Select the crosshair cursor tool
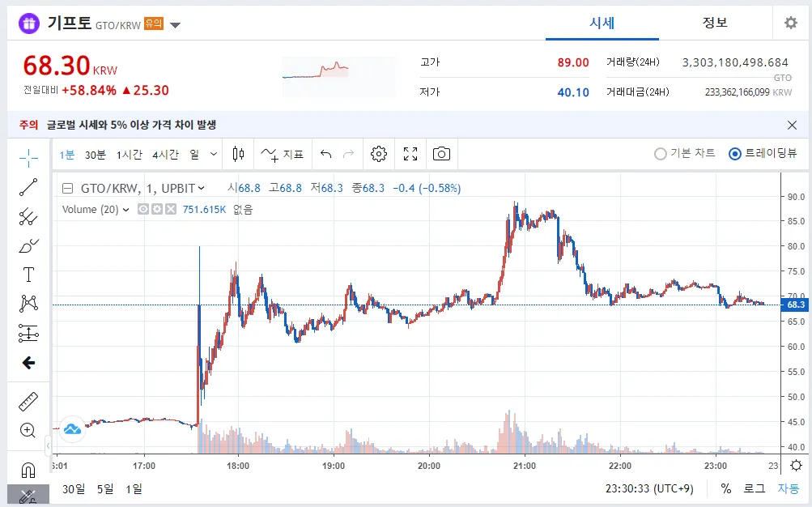Viewport: 812px width, 507px height. tap(28, 157)
